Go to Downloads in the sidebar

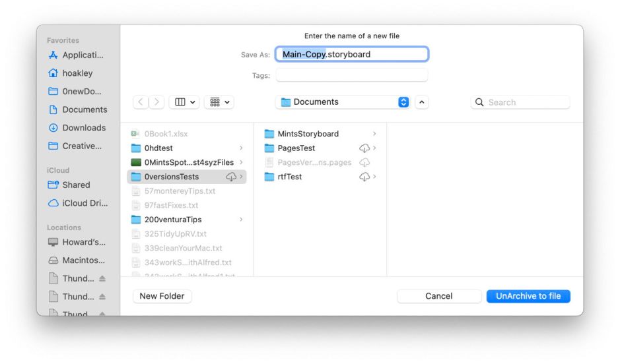84,128
